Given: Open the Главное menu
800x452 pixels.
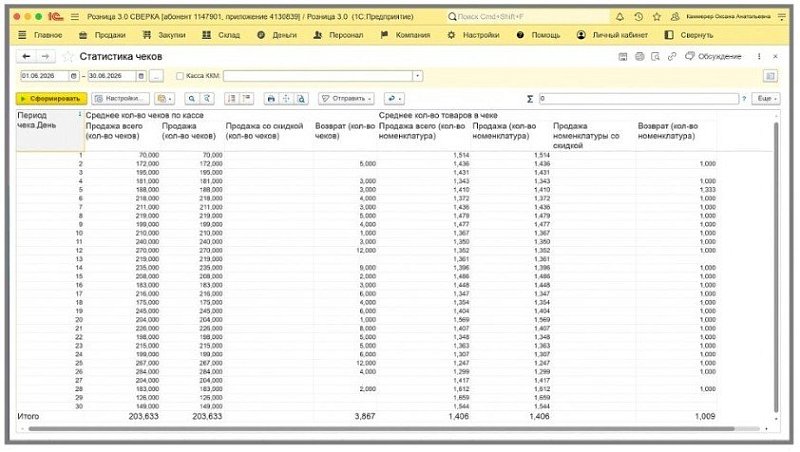Looking at the screenshot, I should click(40, 35).
